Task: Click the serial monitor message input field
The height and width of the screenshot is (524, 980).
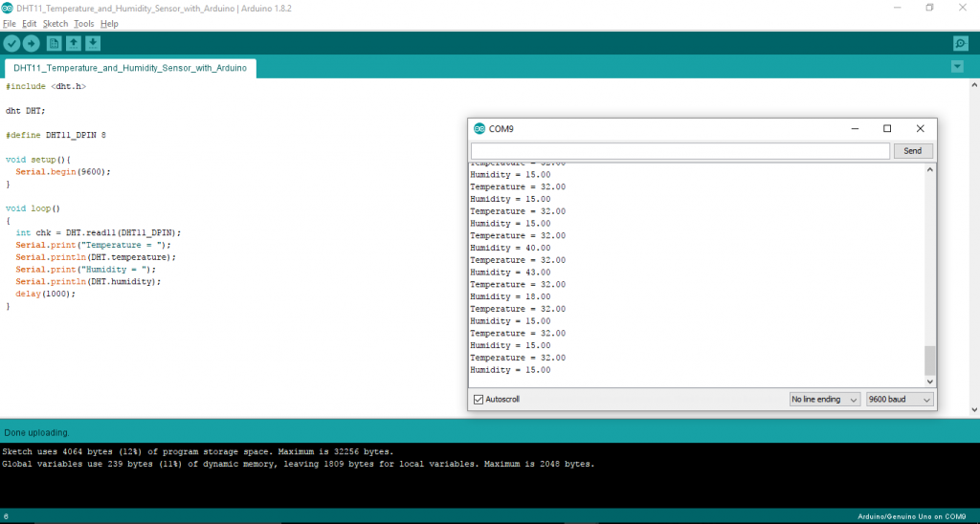Action: pos(680,151)
